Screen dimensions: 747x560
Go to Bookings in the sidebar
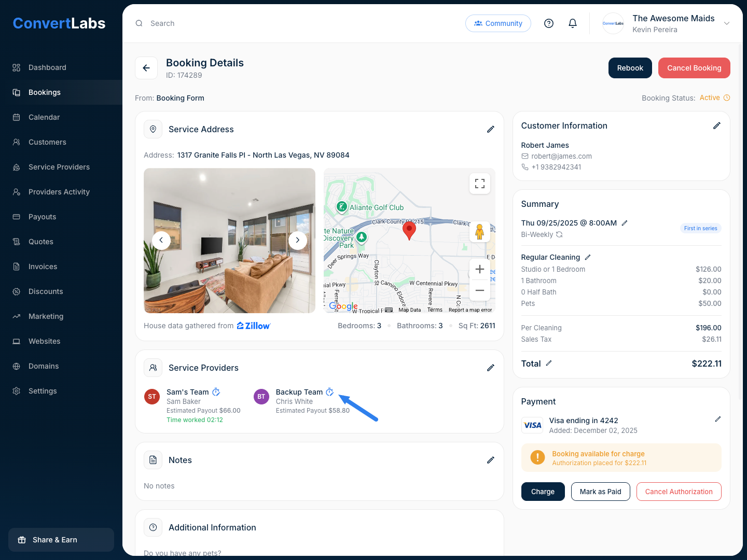(61, 92)
